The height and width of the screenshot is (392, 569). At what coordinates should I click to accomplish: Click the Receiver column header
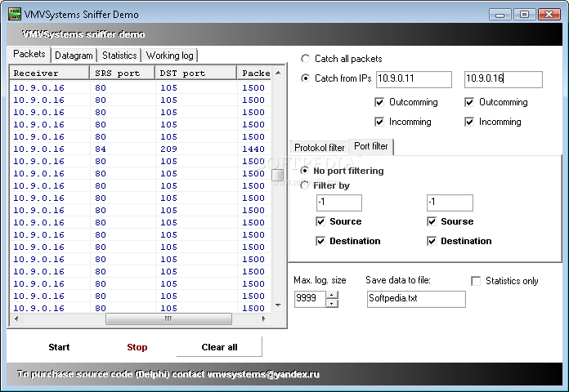coord(49,73)
